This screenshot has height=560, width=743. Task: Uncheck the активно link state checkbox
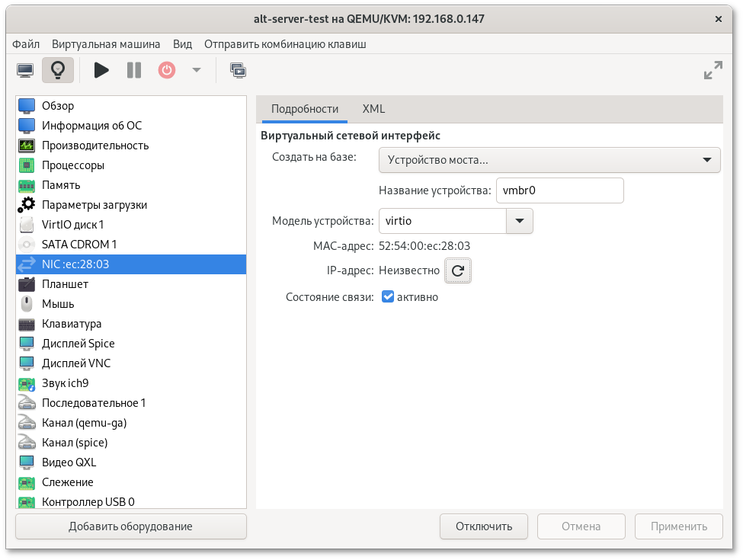tap(388, 297)
